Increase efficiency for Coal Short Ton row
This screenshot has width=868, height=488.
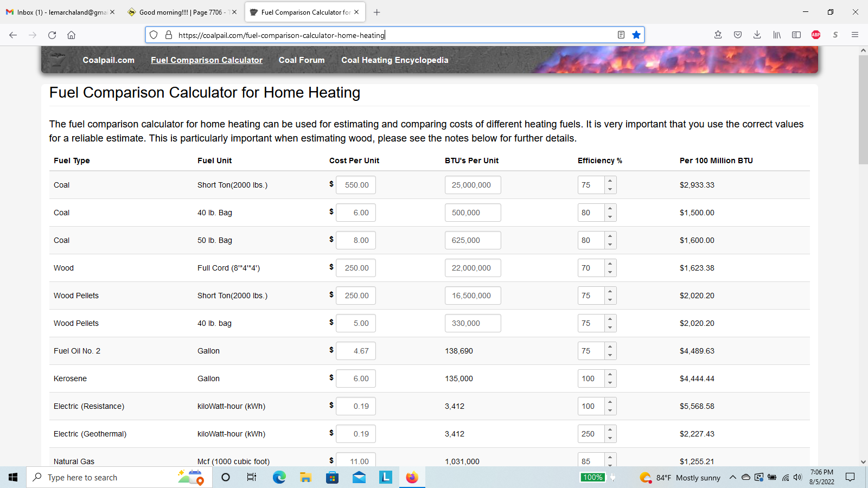pyautogui.click(x=610, y=181)
